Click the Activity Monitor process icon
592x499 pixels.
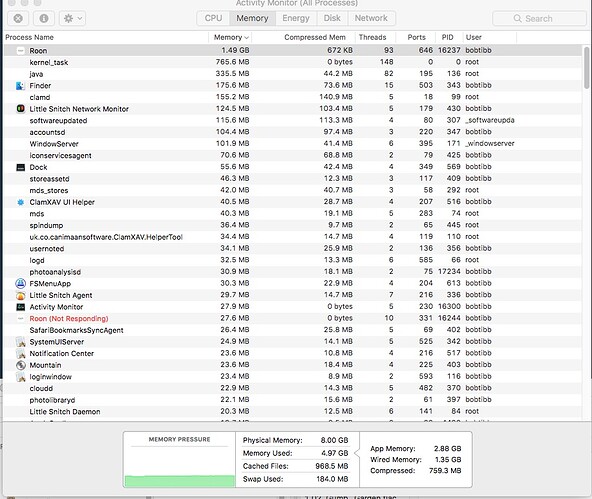[21, 307]
